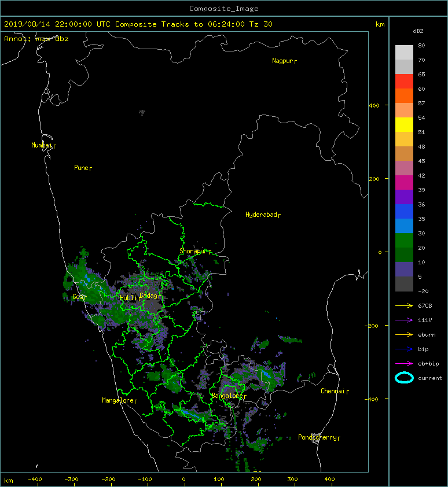Click the magenta 42 dBZ color swatch
The height and width of the screenshot is (487, 448).
pos(404,182)
